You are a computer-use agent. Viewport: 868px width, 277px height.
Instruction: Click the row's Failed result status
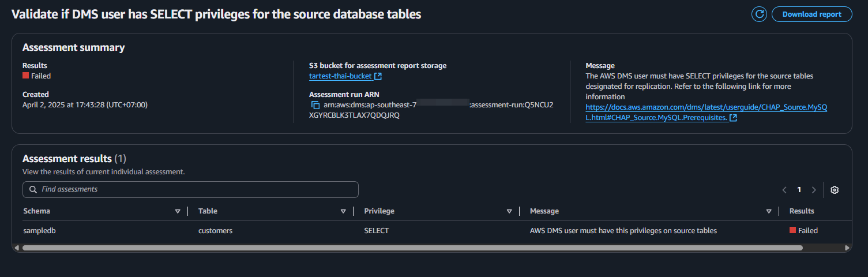(x=803, y=230)
